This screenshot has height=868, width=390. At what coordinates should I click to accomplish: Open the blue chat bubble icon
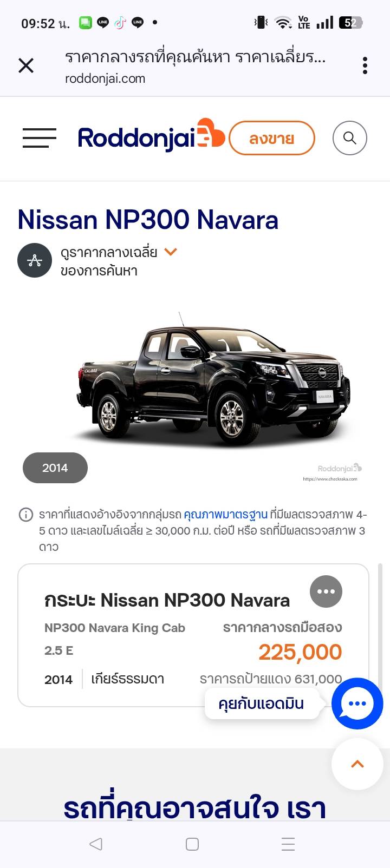click(x=357, y=703)
